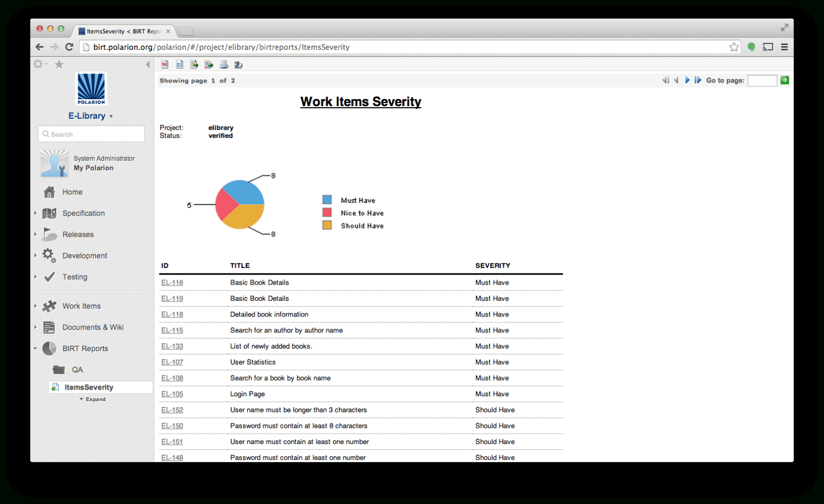Open the BIRT Reports section
824x504 pixels.
[x=85, y=349]
